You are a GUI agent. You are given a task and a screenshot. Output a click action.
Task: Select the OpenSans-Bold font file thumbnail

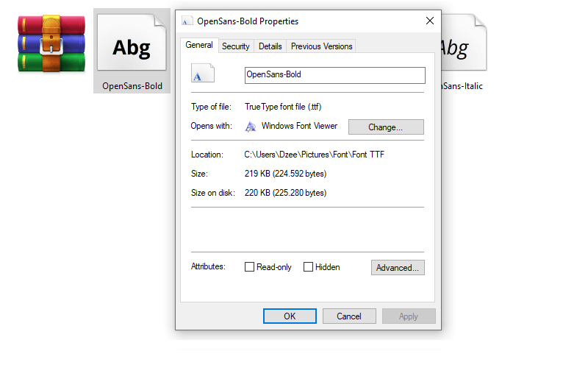tap(132, 43)
